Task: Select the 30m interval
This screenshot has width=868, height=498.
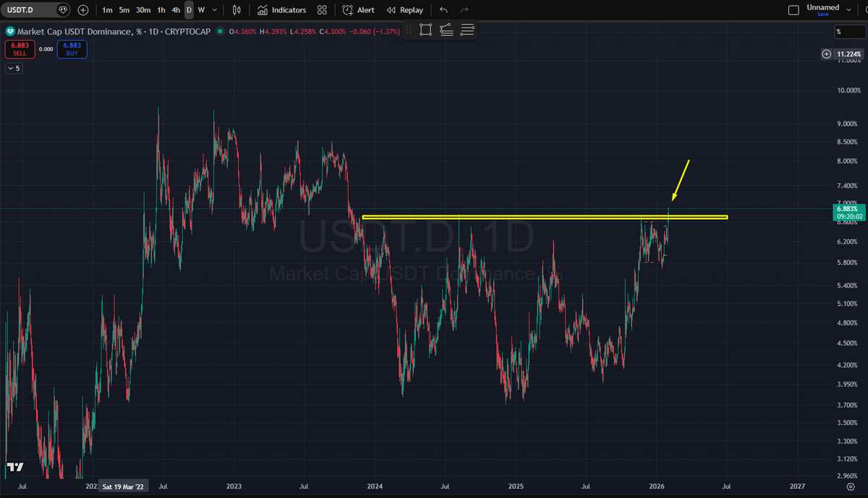Action: click(143, 10)
